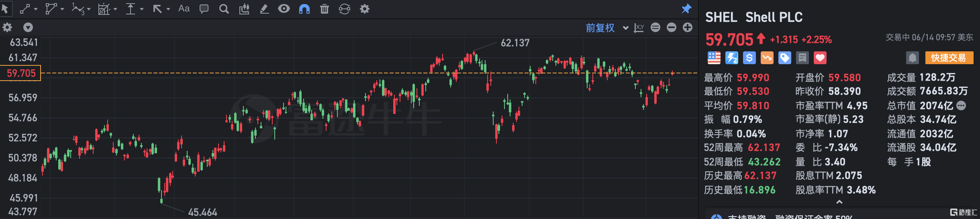980x219 pixels.
Task: Select the arrow annotation tool
Action: point(157,9)
